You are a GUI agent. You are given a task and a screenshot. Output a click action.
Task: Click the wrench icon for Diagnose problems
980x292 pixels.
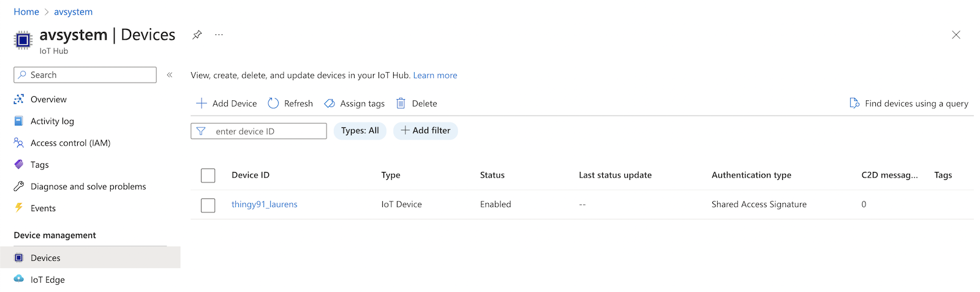pyautogui.click(x=19, y=186)
